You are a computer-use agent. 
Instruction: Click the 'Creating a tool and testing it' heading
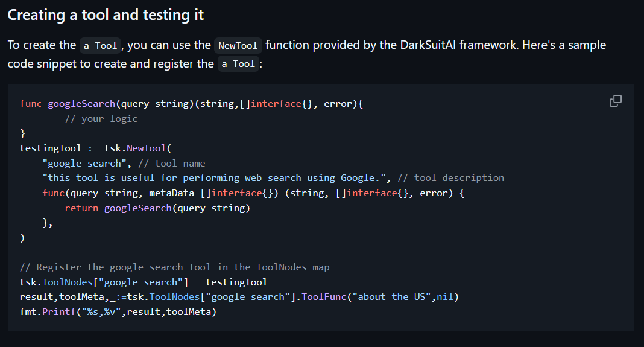pos(106,15)
